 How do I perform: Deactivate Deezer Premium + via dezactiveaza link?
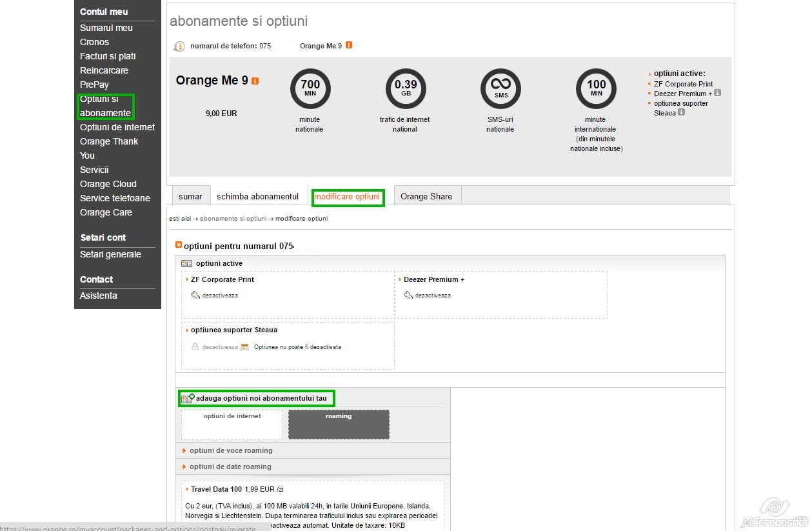tap(433, 296)
